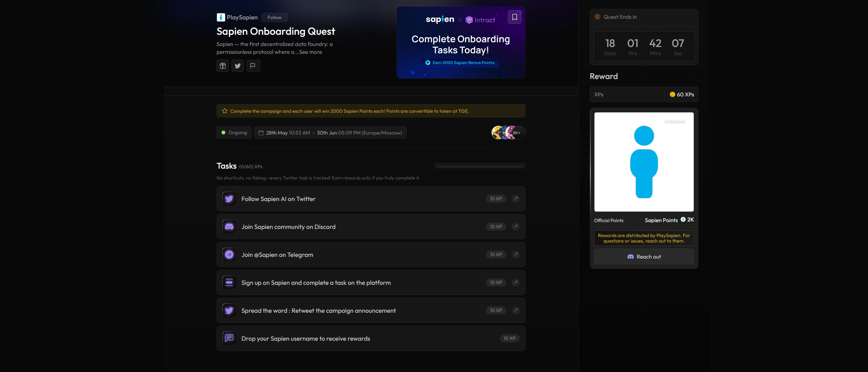The height and width of the screenshot is (372, 868).
Task: Click the quest date range box
Action: click(330, 133)
